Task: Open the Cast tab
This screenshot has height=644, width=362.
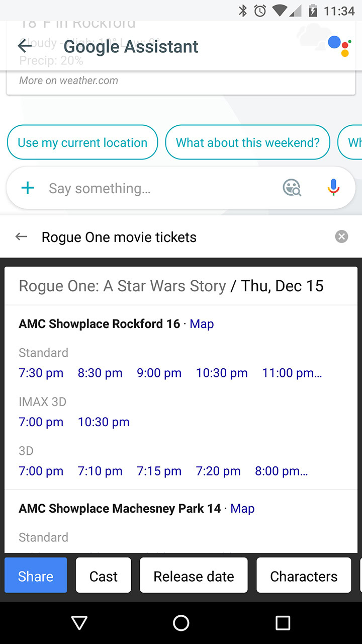Action: 104,576
